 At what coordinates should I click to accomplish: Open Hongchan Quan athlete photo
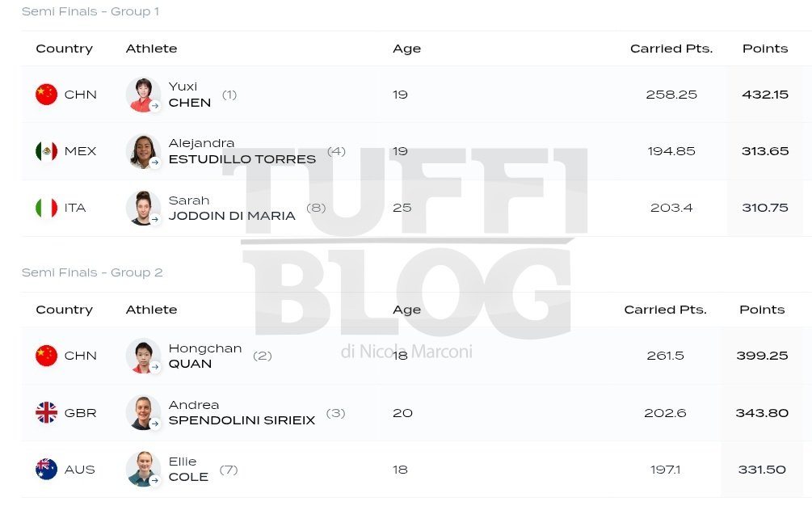pyautogui.click(x=143, y=356)
